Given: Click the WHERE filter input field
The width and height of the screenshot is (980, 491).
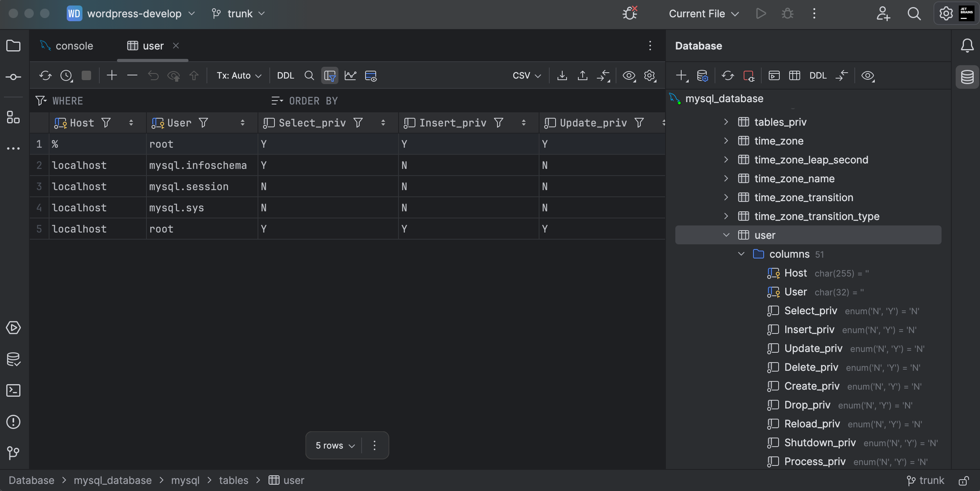Looking at the screenshot, I should 157,101.
